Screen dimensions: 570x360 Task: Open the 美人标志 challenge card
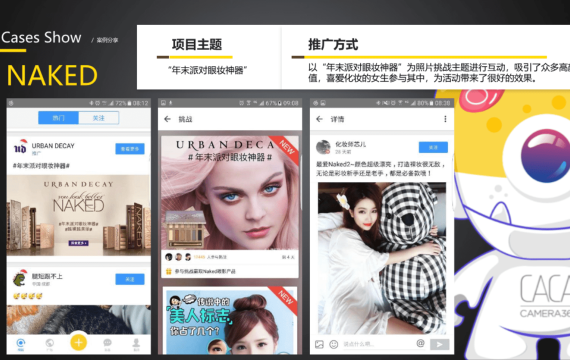[x=230, y=320]
